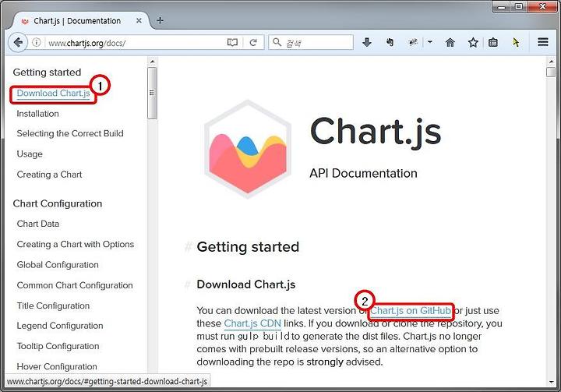Click sidebar scrollbar up arrow

point(152,62)
